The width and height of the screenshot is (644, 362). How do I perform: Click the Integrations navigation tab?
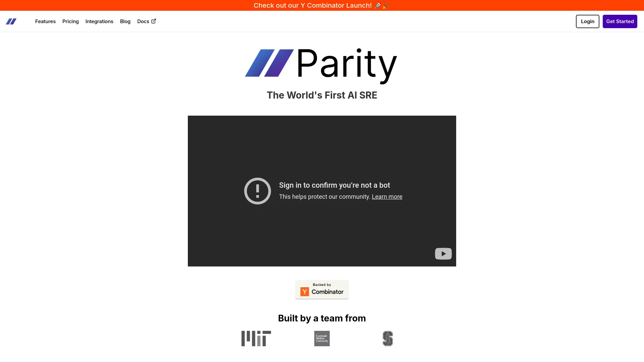(99, 21)
